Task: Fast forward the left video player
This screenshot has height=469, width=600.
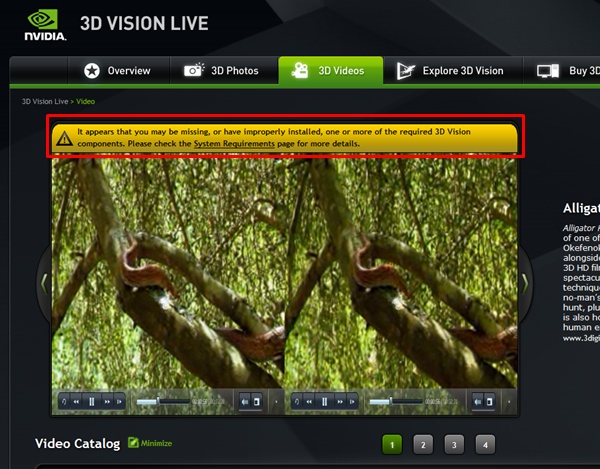Action: 108,402
